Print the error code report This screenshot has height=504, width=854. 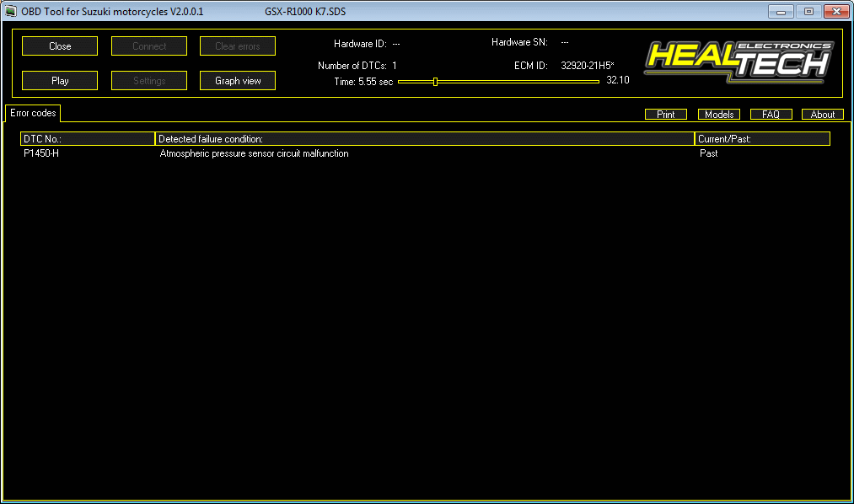[665, 115]
